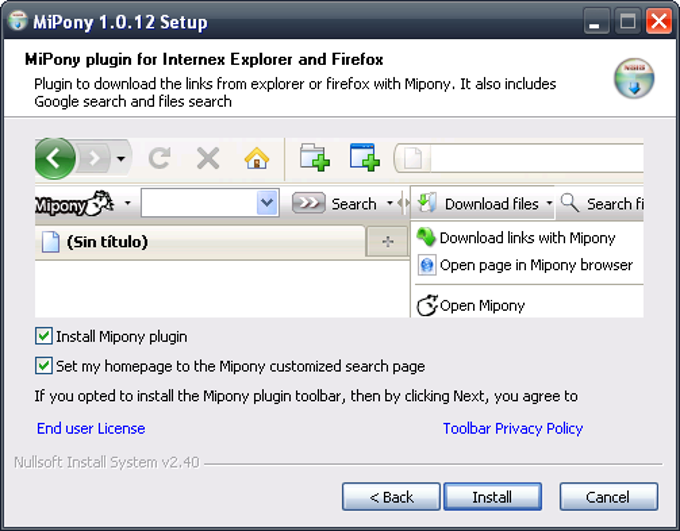Viewport: 680px width, 531px height.
Task: Click the page icon in address bar
Action: (x=412, y=158)
